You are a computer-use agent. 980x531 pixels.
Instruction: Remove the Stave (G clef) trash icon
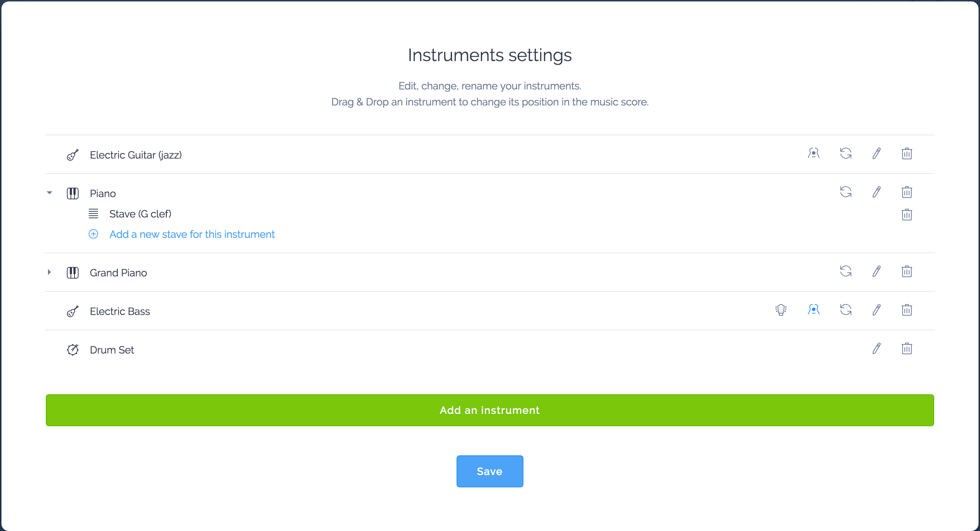tap(907, 215)
